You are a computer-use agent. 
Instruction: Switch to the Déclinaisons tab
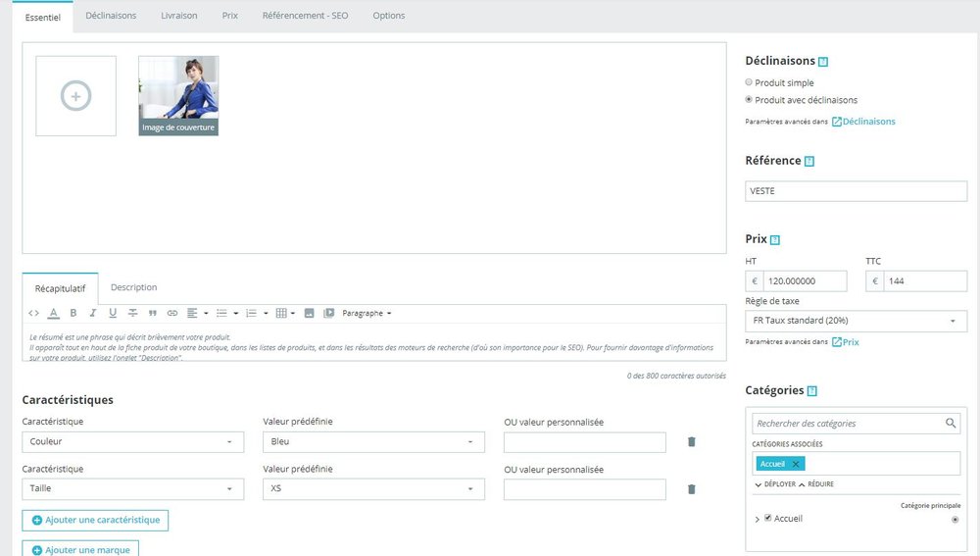111,16
